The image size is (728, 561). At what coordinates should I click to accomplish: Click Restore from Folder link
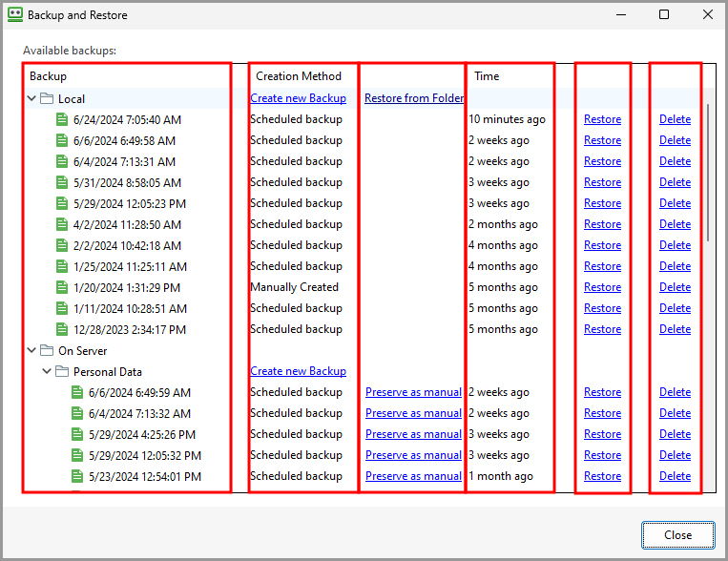[414, 98]
